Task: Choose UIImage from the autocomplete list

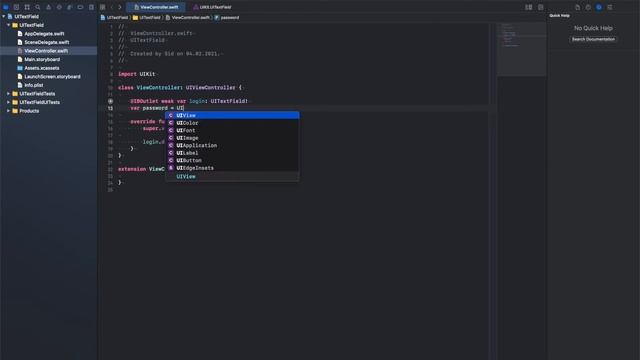Action: pos(232,138)
